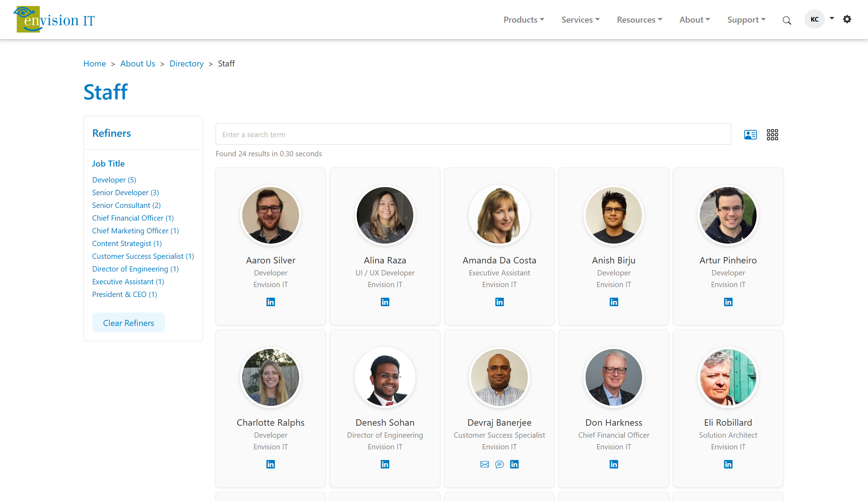Click the name Amanda Da Costa

pos(499,260)
